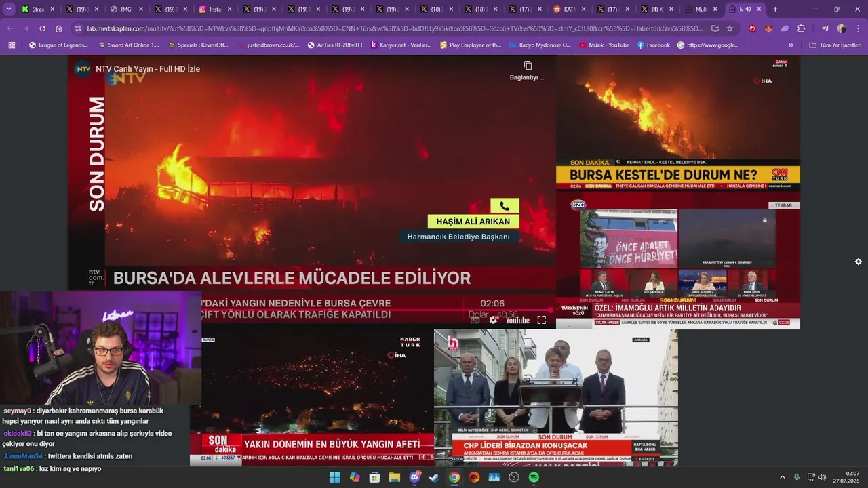Open Steam from the taskbar
This screenshot has height=488, width=868.
click(434, 477)
